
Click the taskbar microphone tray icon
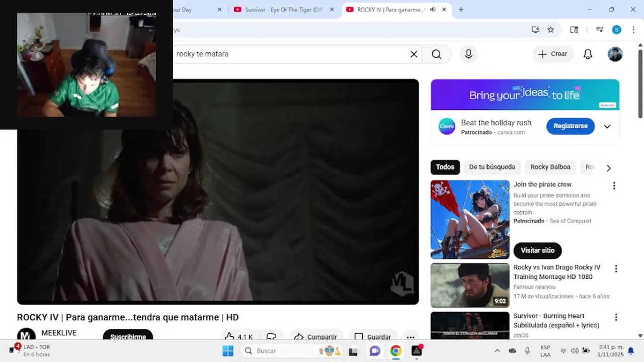point(527,350)
